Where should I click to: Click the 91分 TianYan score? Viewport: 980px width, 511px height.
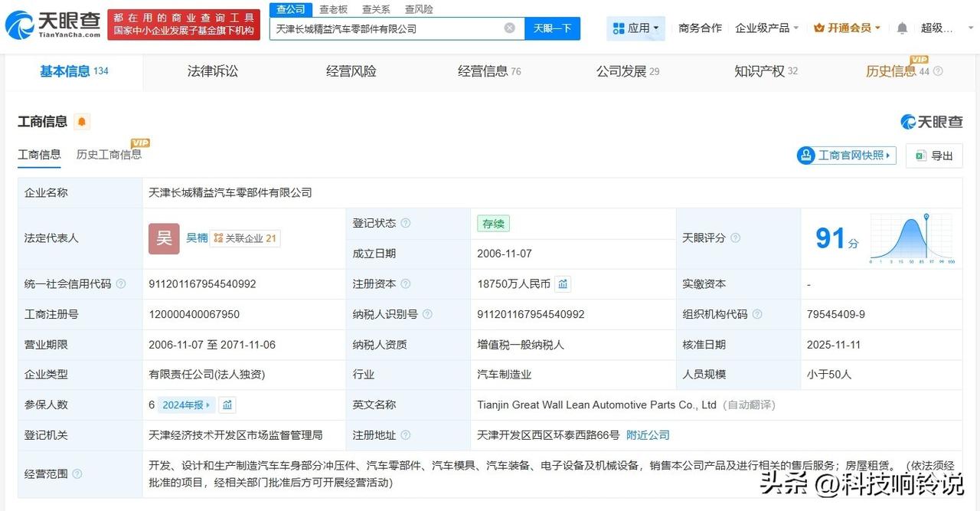pos(837,239)
